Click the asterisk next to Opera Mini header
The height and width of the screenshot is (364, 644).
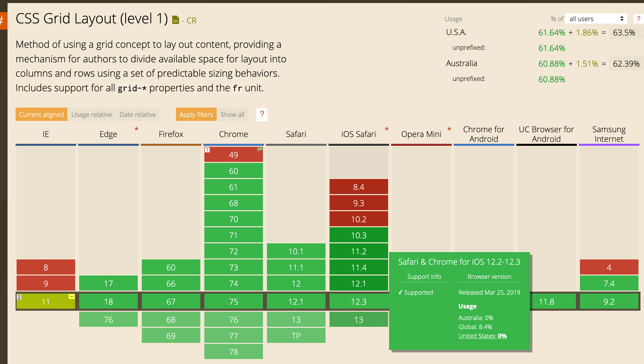[449, 129]
